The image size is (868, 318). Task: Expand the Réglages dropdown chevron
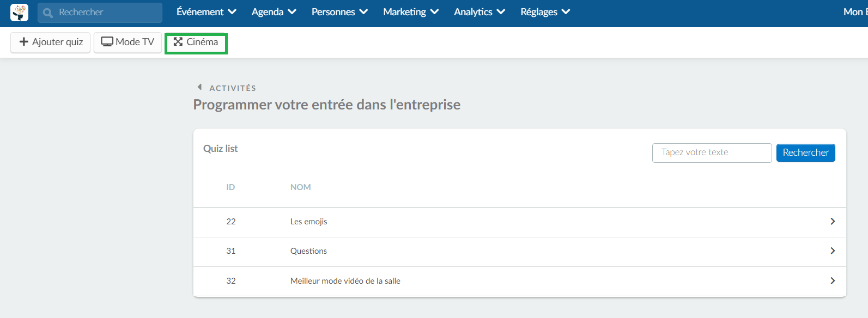pos(566,12)
